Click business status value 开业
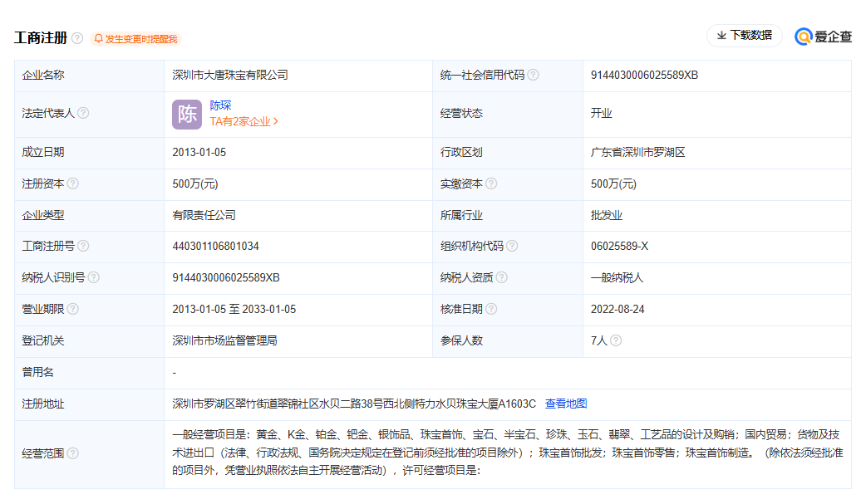This screenshot has height=504, width=861. tap(601, 114)
